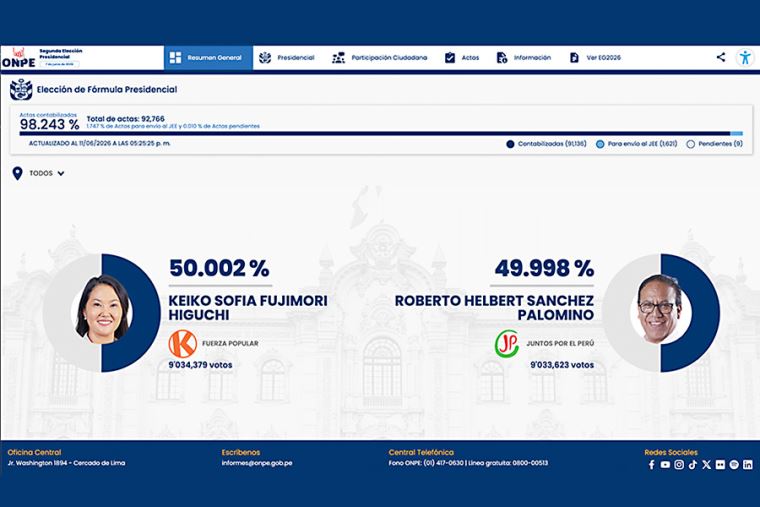The height and width of the screenshot is (507, 760).
Task: Click the Actas clipboard icon
Action: [450, 58]
